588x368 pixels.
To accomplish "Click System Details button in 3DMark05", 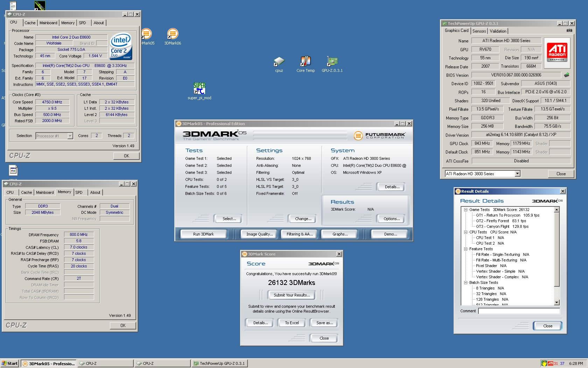I will pyautogui.click(x=392, y=187).
